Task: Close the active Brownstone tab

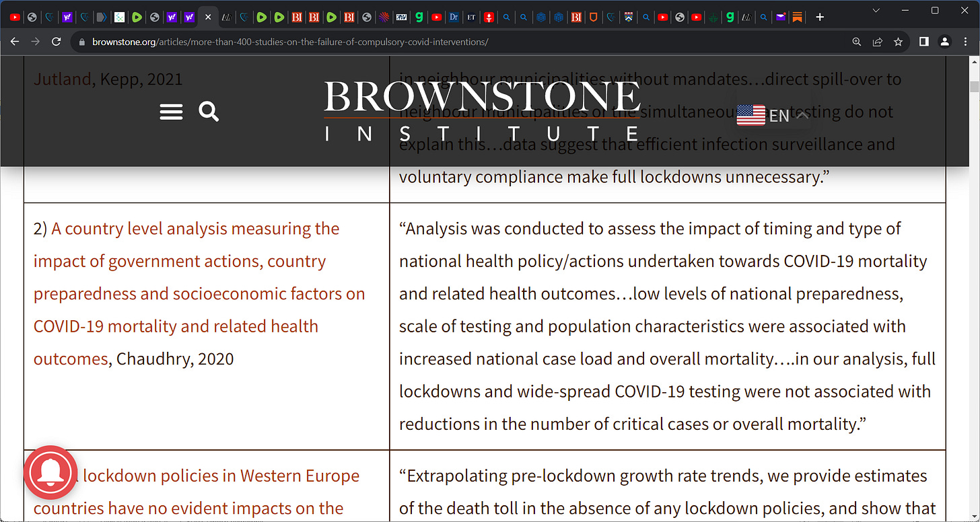Action: coord(208,17)
